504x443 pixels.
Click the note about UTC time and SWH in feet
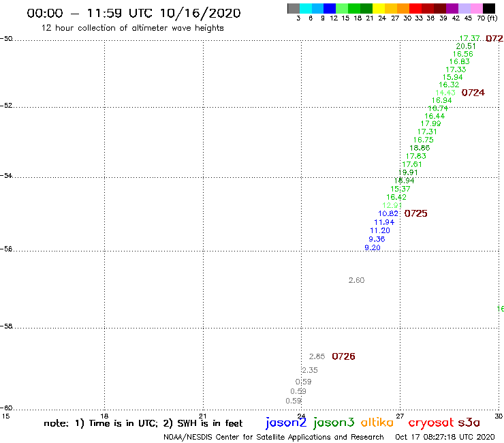coord(143,423)
